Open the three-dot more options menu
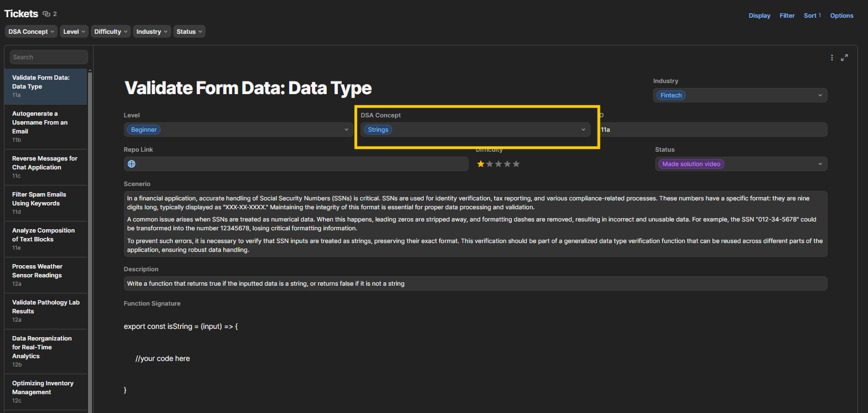This screenshot has height=413, width=868. click(x=832, y=58)
